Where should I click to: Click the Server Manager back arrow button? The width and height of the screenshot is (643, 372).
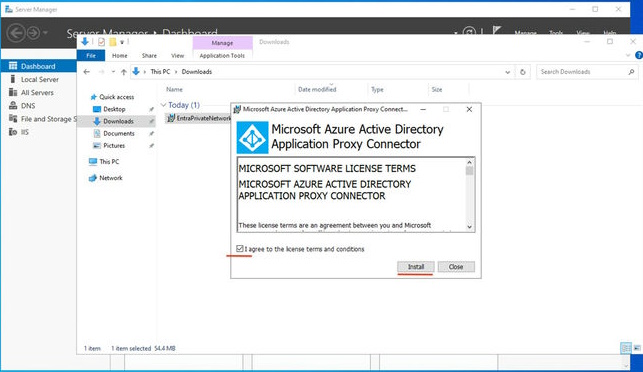click(x=16, y=32)
